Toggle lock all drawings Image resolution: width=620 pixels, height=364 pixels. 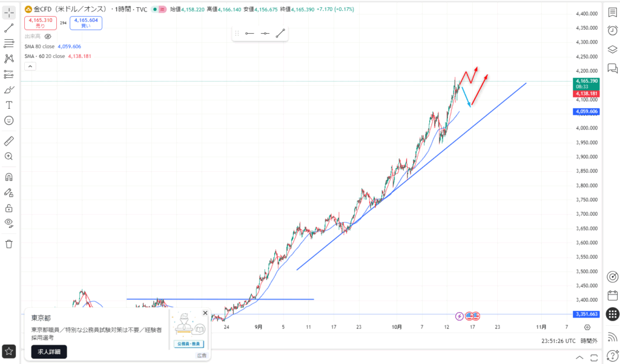tap(9, 208)
